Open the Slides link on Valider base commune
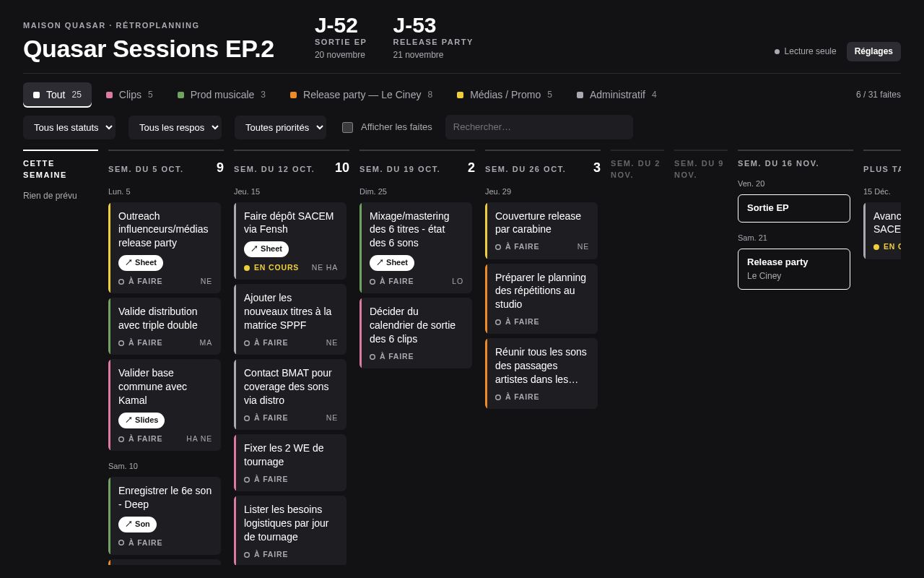This screenshot has width=924, height=578. pos(141,420)
